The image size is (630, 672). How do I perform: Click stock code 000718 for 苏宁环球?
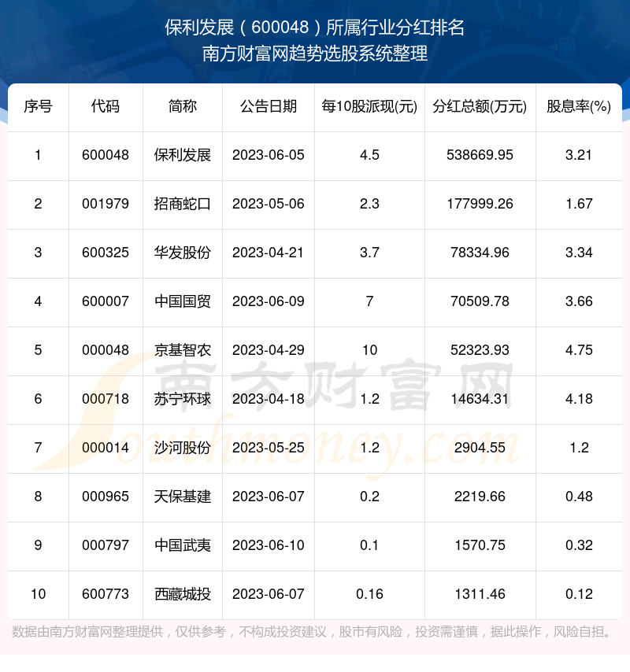[x=106, y=399]
